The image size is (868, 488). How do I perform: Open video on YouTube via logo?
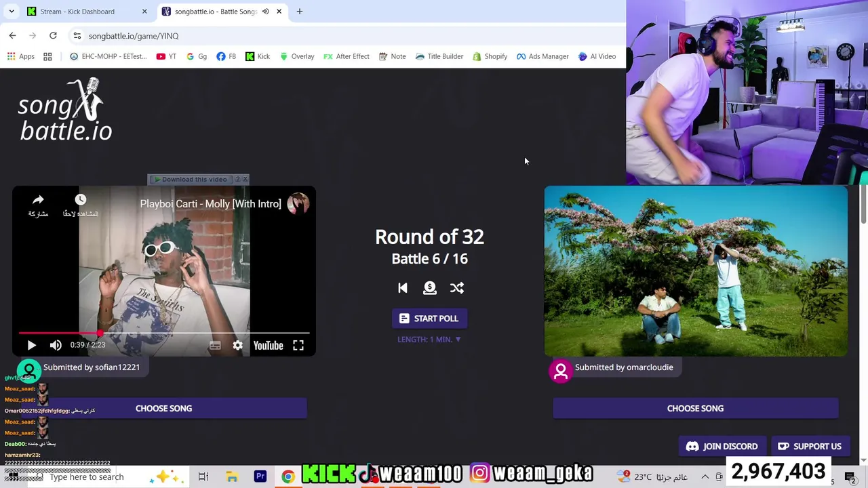268,345
